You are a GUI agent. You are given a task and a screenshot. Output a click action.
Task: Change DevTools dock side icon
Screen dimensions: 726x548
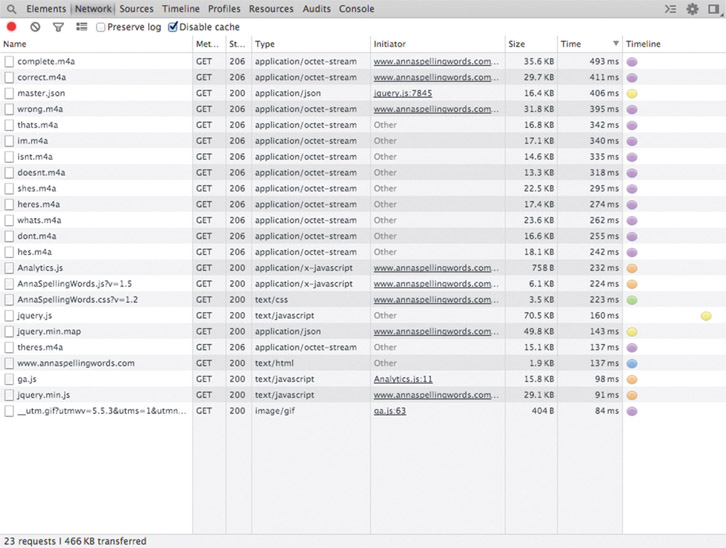[x=714, y=9]
